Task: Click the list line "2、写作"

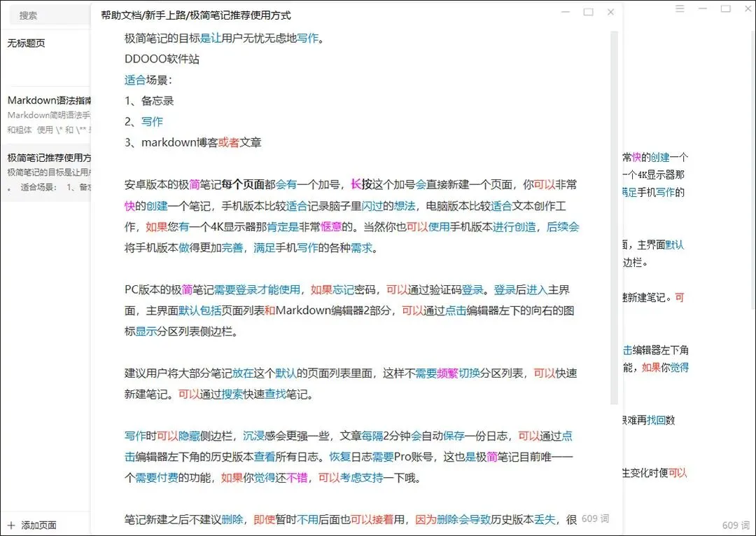Action: [143, 122]
